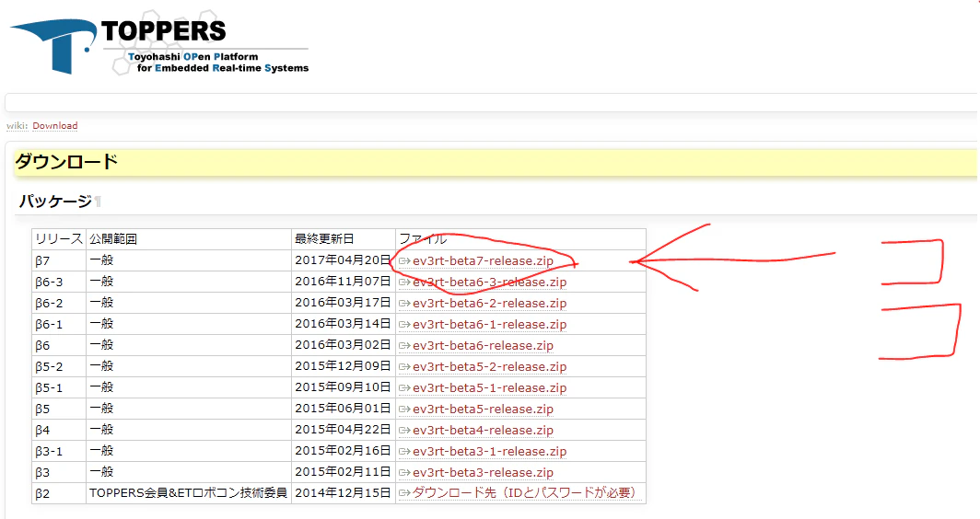
Task: Click the リリース column header
Action: point(59,239)
